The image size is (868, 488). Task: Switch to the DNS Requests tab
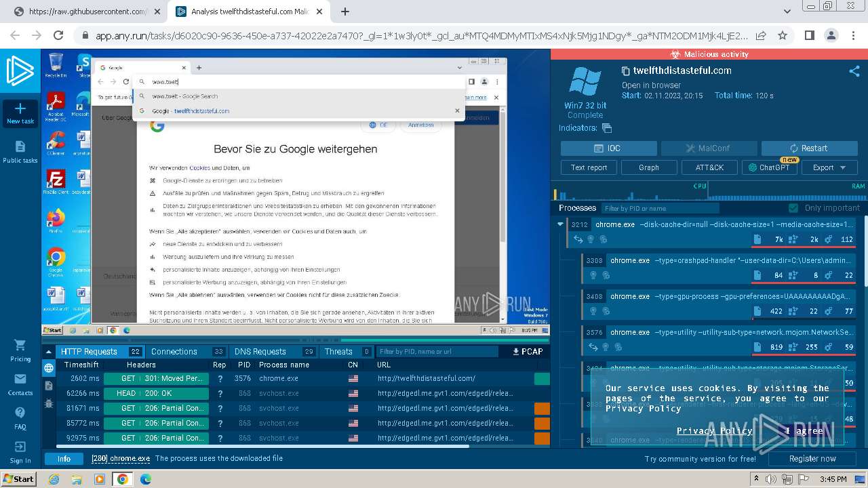coord(273,351)
